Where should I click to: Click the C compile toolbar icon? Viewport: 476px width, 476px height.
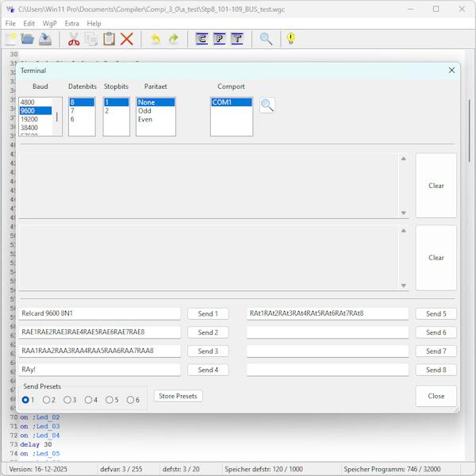(202, 39)
